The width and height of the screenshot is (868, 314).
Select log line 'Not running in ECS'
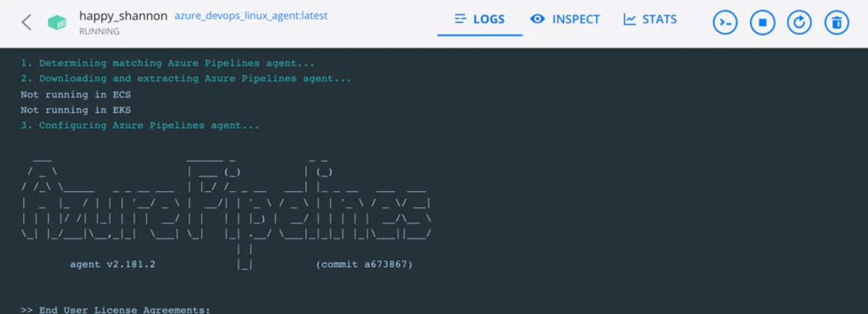tap(76, 94)
